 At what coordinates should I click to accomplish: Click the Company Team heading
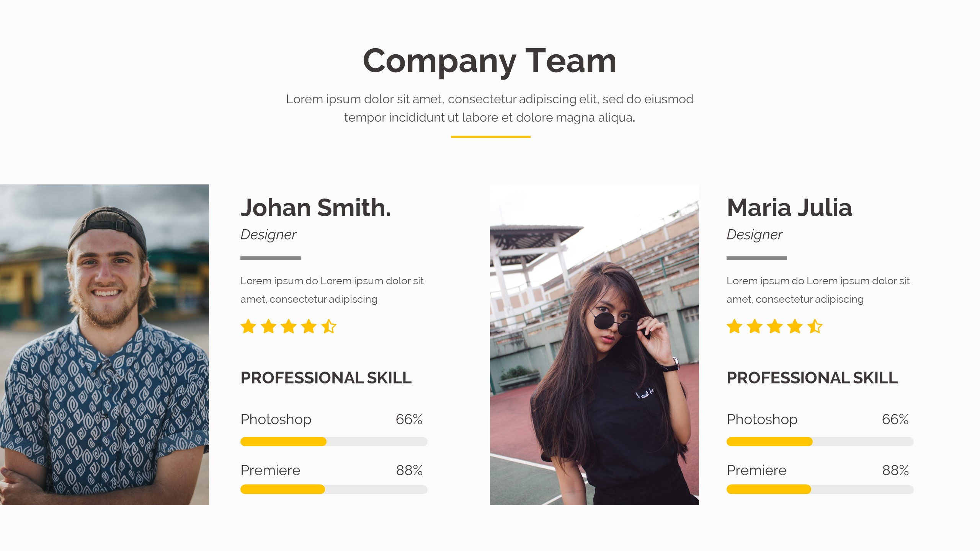tap(490, 61)
